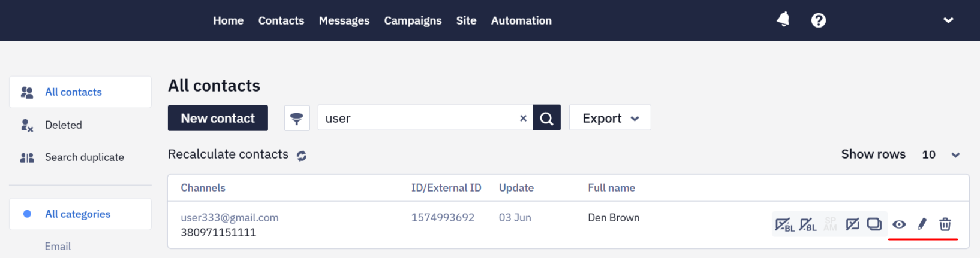This screenshot has width=980, height=258.
Task: Open the Show rows 10 dropdown
Action: click(940, 154)
